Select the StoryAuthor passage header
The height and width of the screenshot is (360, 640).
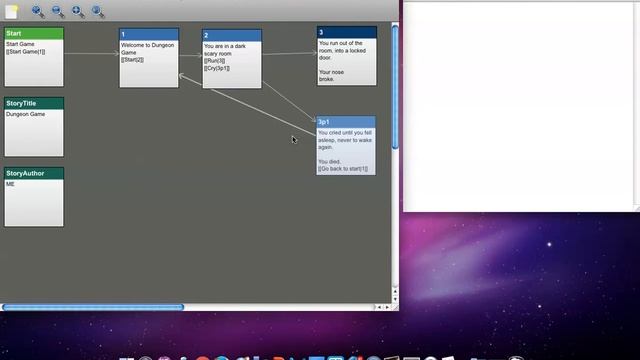34,173
